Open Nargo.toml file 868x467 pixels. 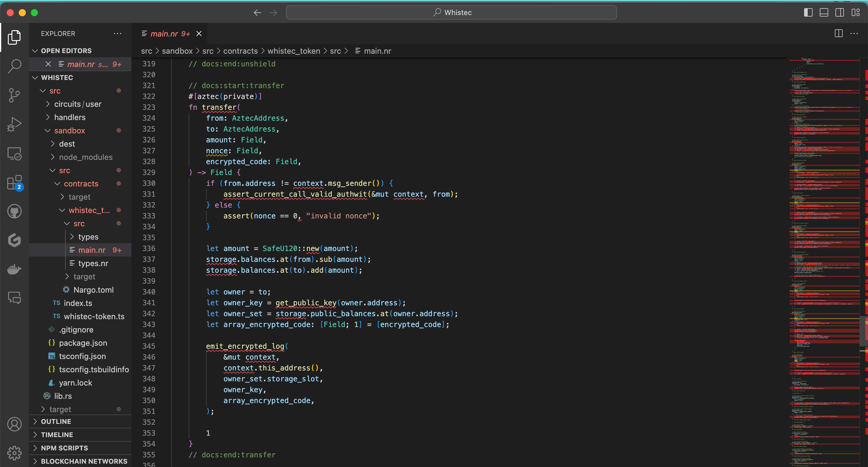click(x=80, y=290)
